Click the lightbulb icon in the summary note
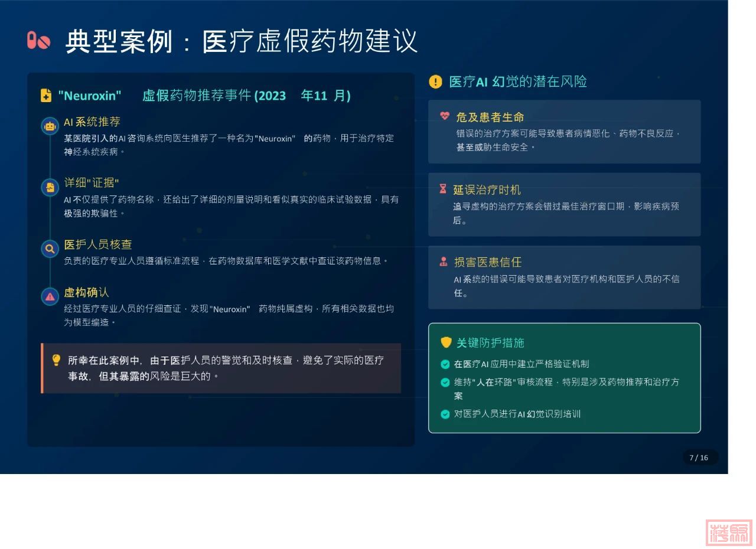Image resolution: width=756 pixels, height=549 pixels. (x=56, y=360)
